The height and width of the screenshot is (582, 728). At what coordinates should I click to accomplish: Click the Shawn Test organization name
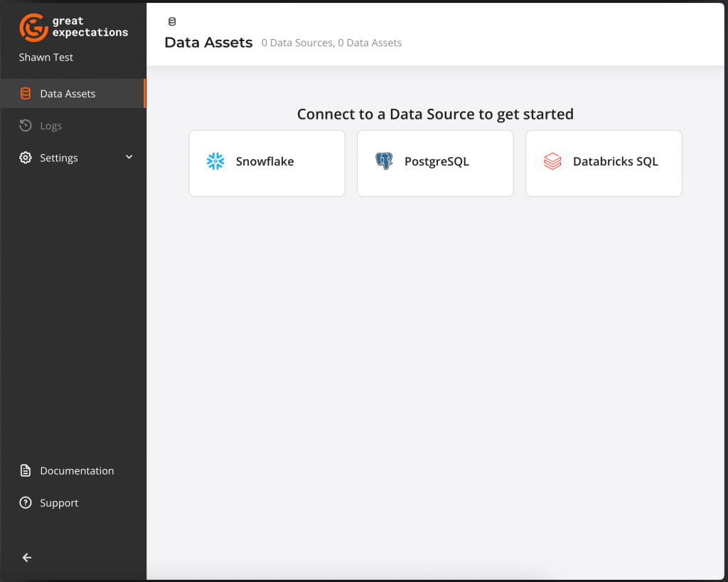pos(46,57)
